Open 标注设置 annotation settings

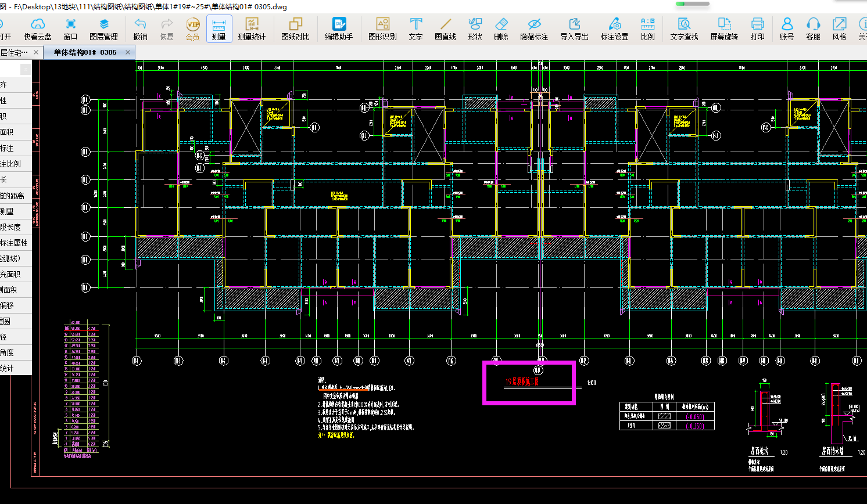point(614,28)
